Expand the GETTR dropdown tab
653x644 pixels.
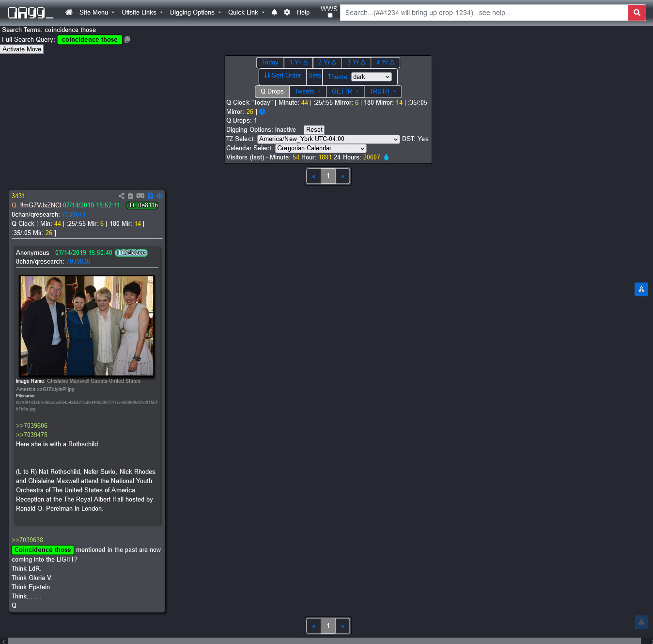(x=345, y=92)
